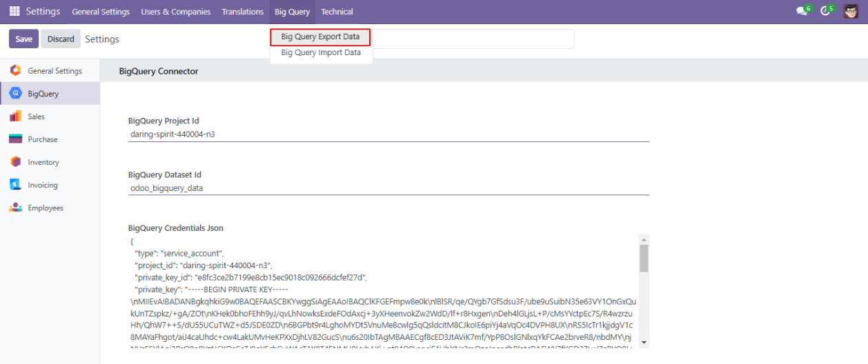Screen dimensions: 868x364
Task: Expand the Technical menu
Action: [x=337, y=12]
